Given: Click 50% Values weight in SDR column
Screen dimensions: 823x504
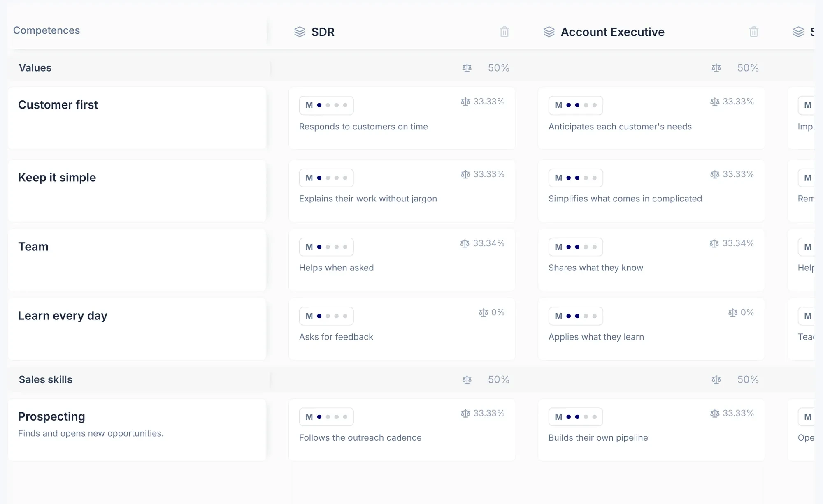Looking at the screenshot, I should (499, 68).
